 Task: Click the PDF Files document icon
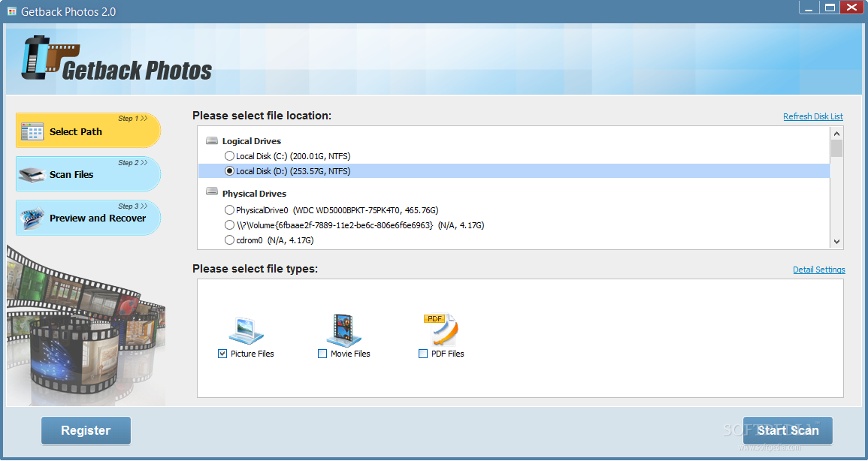pos(442,330)
